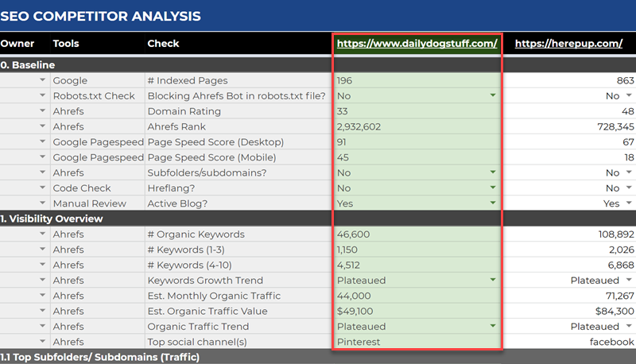Expand dailydogstuff 'Blocking Ahrefs Bot' dropdown
This screenshot has width=636, height=364.
(x=493, y=96)
